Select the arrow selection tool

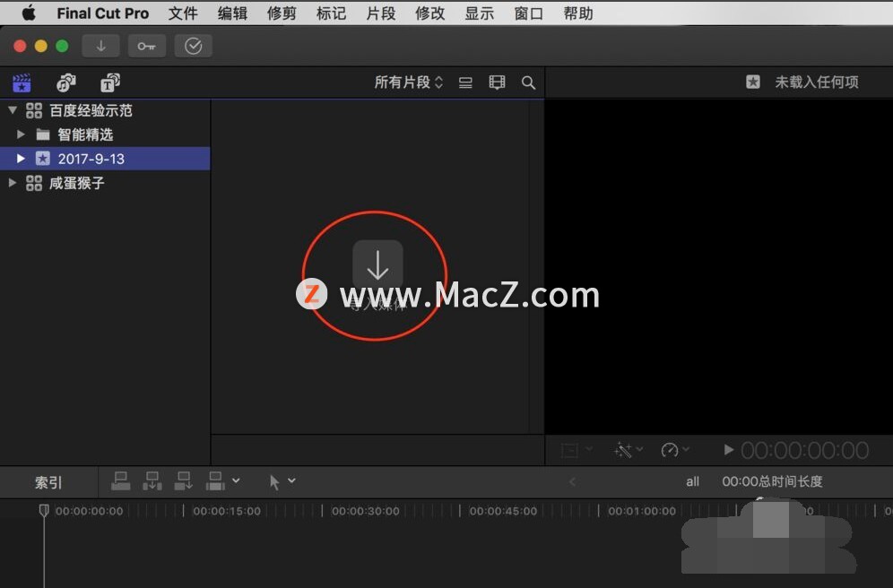(x=274, y=482)
